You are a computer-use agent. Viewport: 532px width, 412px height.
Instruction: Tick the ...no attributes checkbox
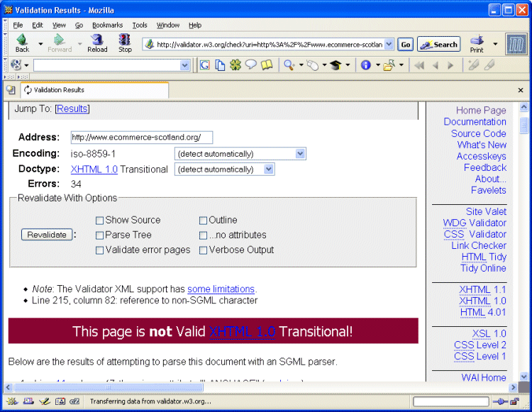click(203, 235)
